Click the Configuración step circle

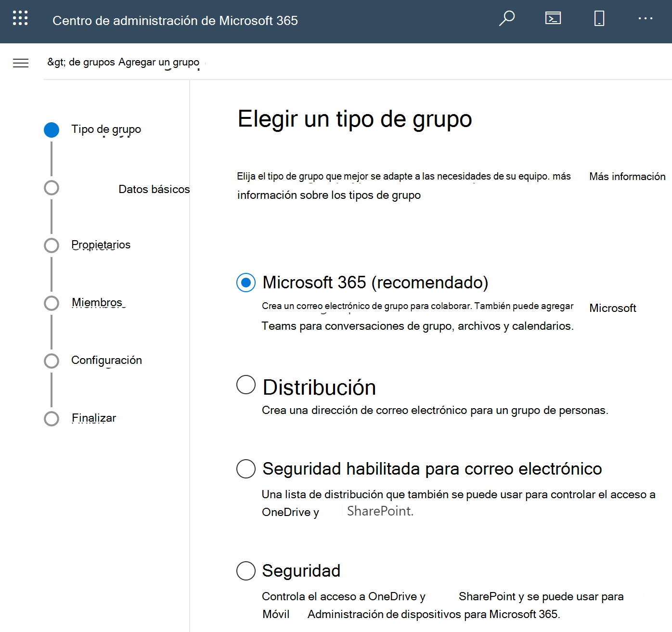click(x=52, y=361)
